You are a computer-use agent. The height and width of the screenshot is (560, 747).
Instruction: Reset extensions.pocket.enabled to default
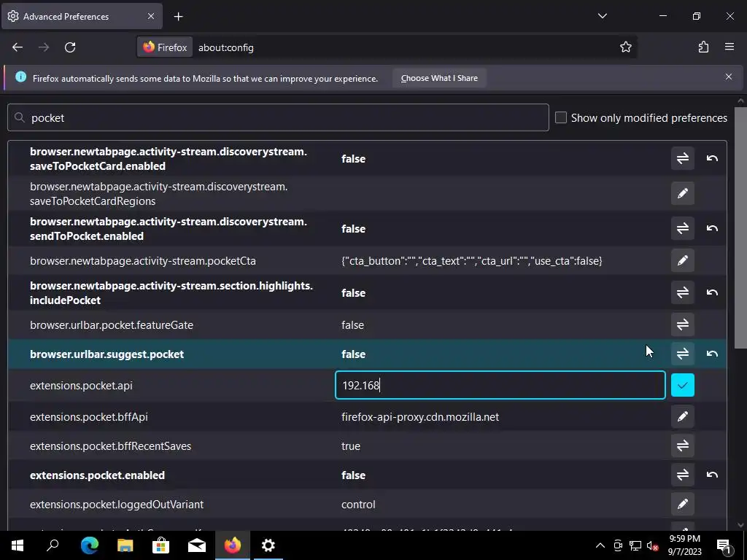[x=712, y=475]
